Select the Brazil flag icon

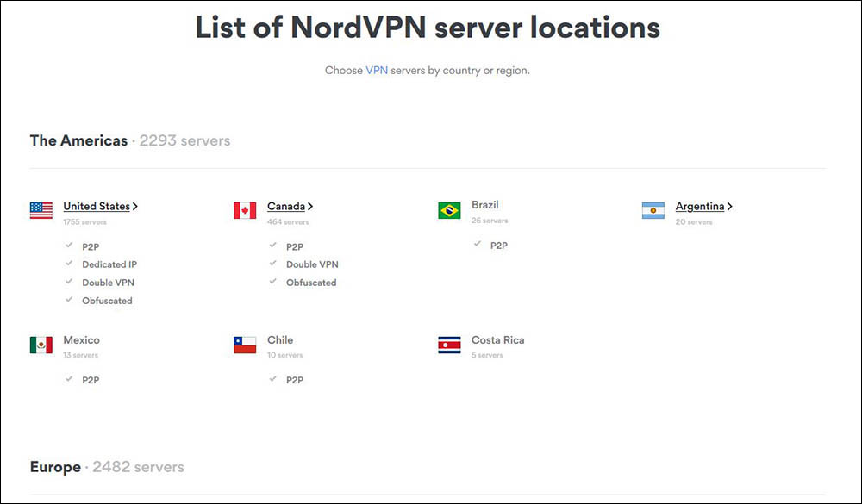(449, 209)
